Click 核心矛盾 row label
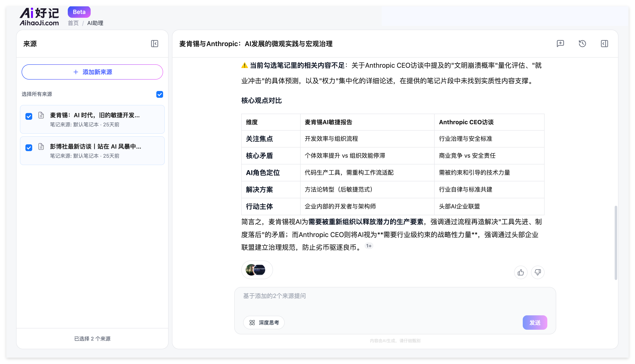 pyautogui.click(x=259, y=156)
